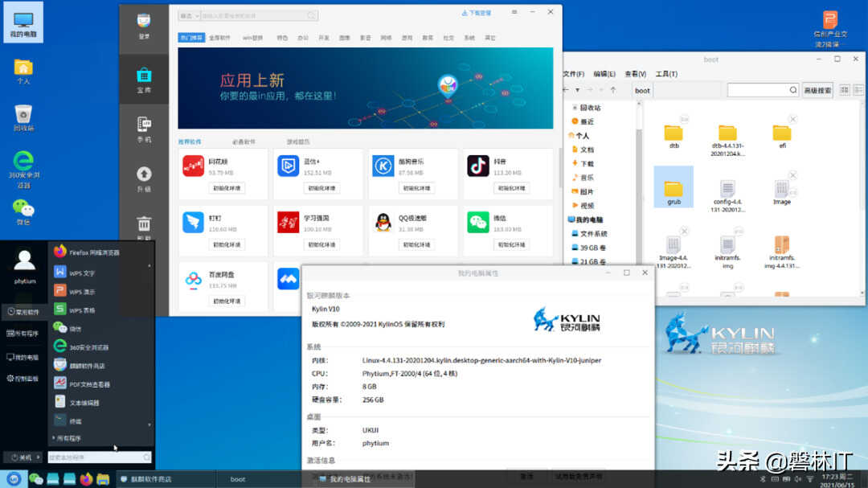868x488 pixels.
Task: Click the 学习强国 app icon in the store
Action: [288, 222]
